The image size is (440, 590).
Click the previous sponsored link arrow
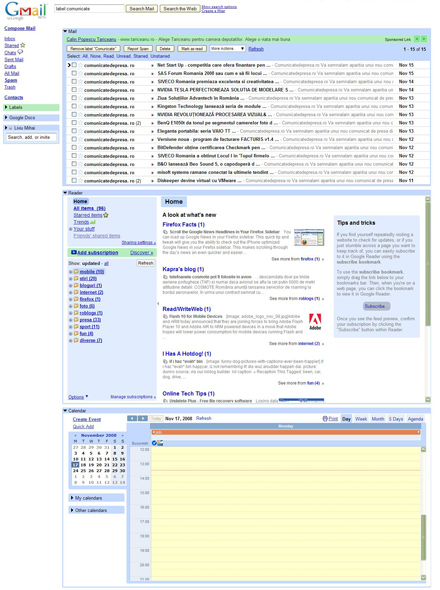[x=417, y=39]
